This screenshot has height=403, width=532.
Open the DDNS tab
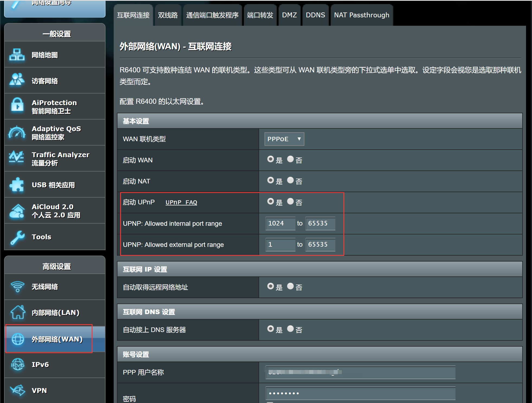pyautogui.click(x=315, y=15)
